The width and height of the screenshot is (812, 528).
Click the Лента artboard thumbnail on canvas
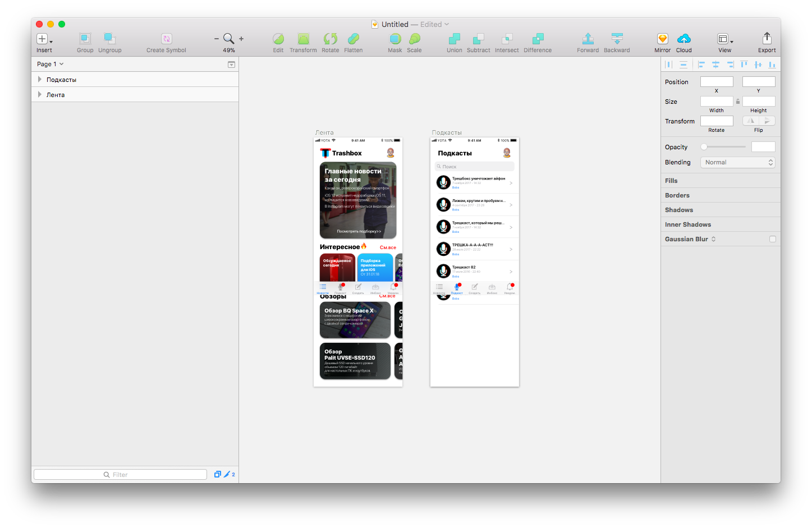pos(358,262)
